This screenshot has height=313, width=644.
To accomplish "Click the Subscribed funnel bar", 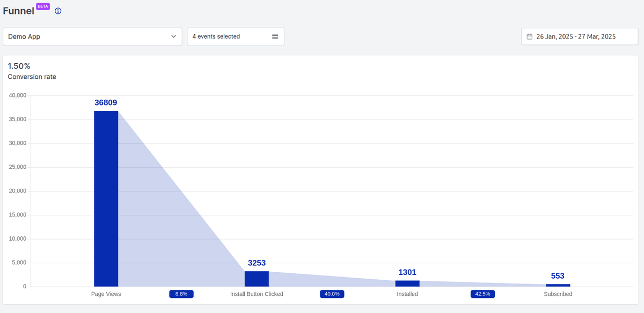I will click(558, 284).
